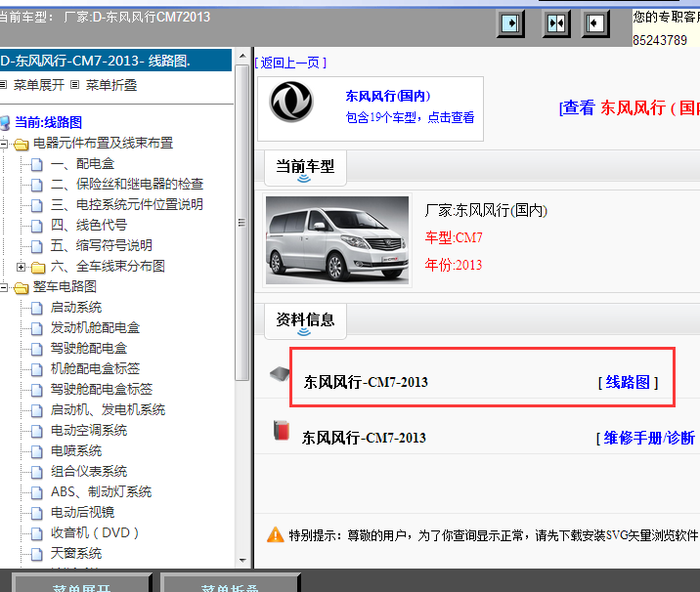Click the right-arrow pane layout icon
Screen dimensions: 700x592
coord(510,23)
